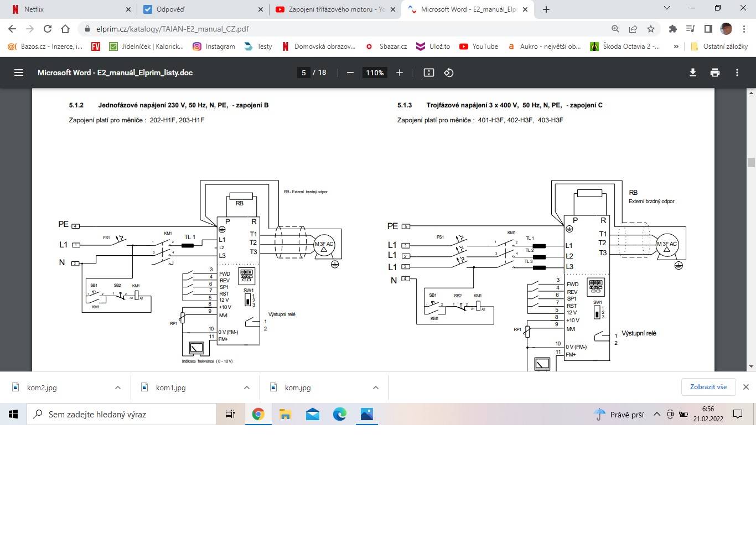
Task: Open File Explorer from taskbar
Action: tap(285, 414)
